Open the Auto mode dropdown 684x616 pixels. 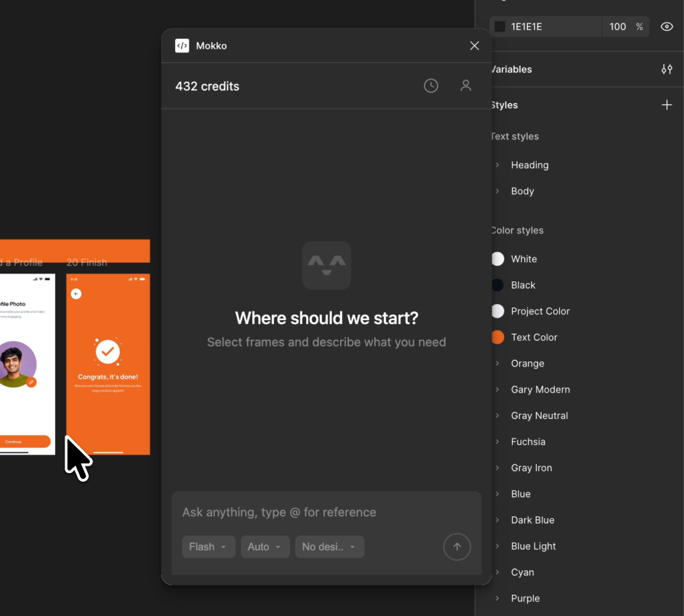[x=265, y=547]
